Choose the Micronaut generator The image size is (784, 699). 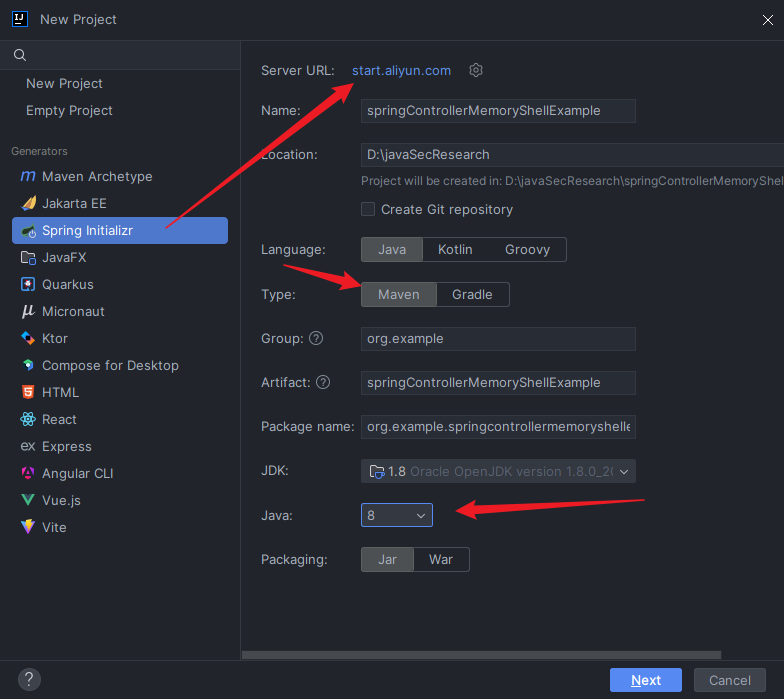pos(120,312)
